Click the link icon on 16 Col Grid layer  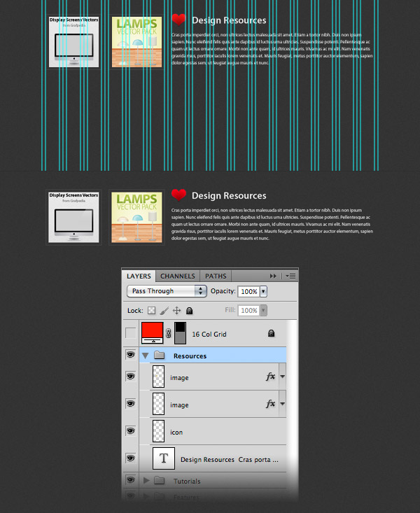pyautogui.click(x=169, y=333)
